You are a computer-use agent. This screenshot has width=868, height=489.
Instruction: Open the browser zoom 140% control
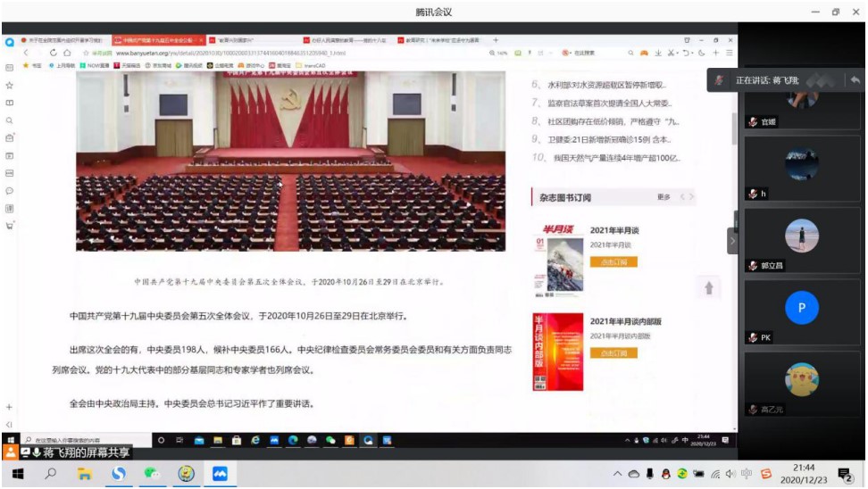pos(498,54)
